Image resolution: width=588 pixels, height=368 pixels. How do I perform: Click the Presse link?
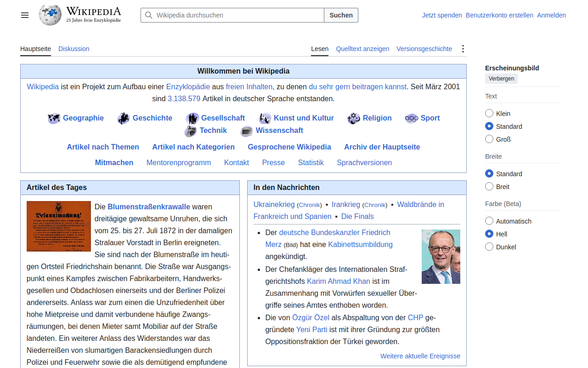(x=273, y=163)
